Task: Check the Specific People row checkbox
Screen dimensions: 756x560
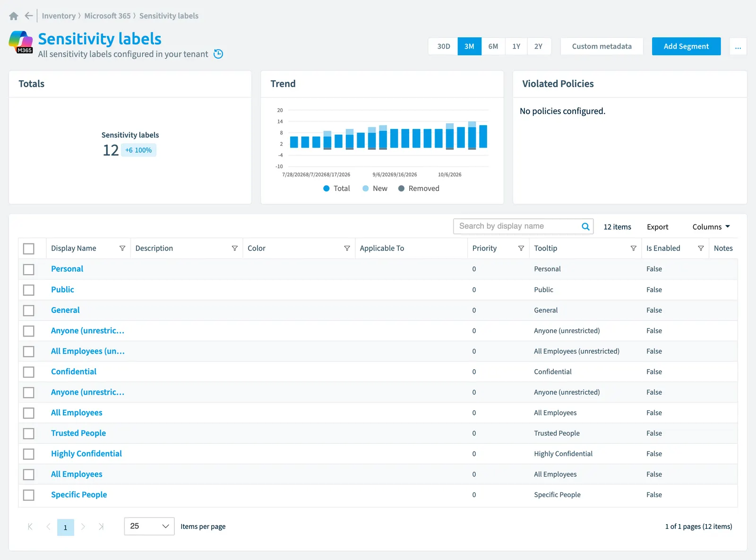Action: pyautogui.click(x=29, y=495)
